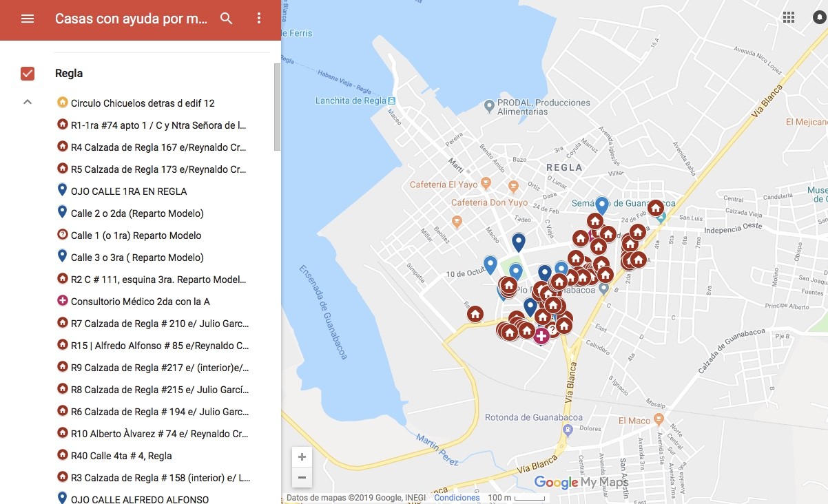Click the REGLA neighborhood label on map

(564, 167)
